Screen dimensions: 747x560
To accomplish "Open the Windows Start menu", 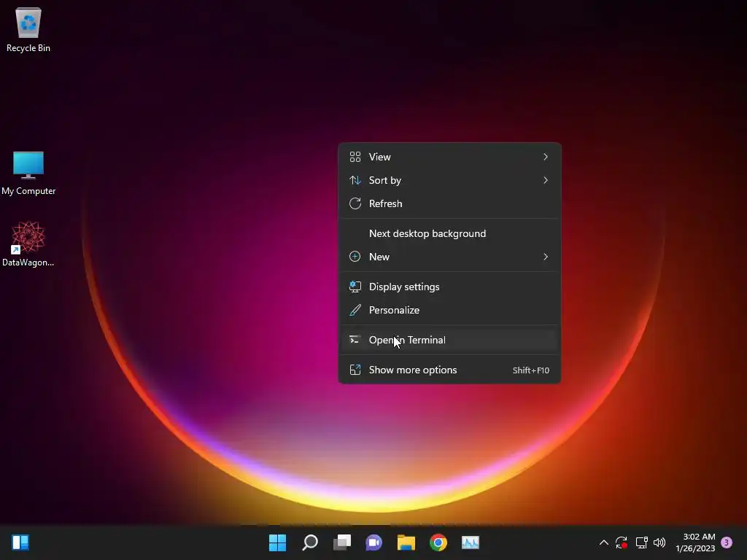I will [x=277, y=542].
